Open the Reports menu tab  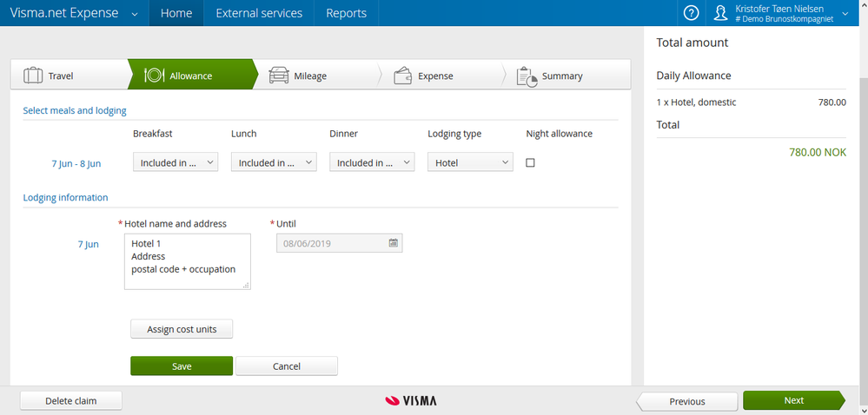[347, 13]
